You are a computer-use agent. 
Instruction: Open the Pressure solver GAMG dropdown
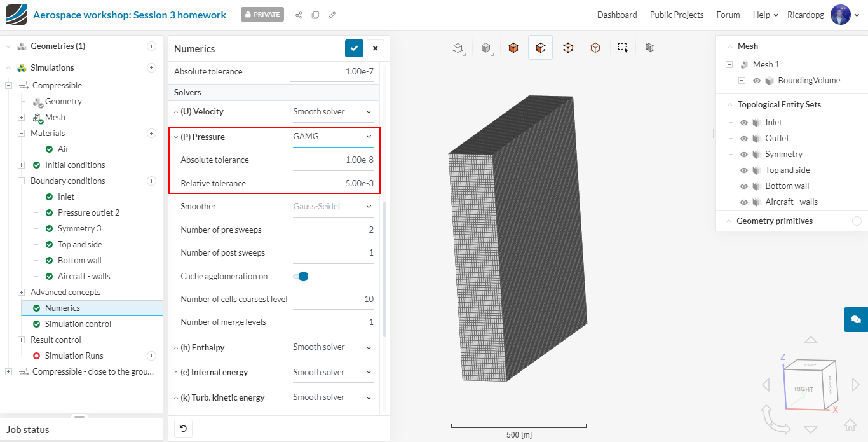coord(332,137)
